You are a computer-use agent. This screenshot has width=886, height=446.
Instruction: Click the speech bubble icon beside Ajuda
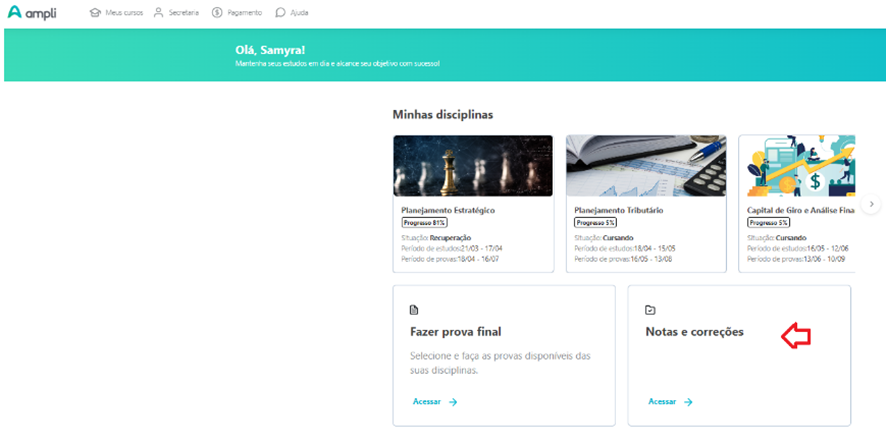[280, 12]
